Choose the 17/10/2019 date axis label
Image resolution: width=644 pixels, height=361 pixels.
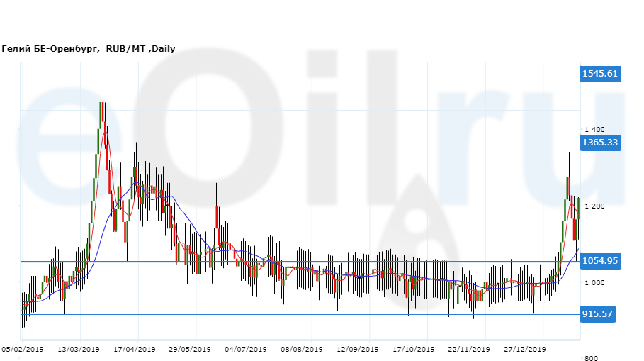pos(413,350)
